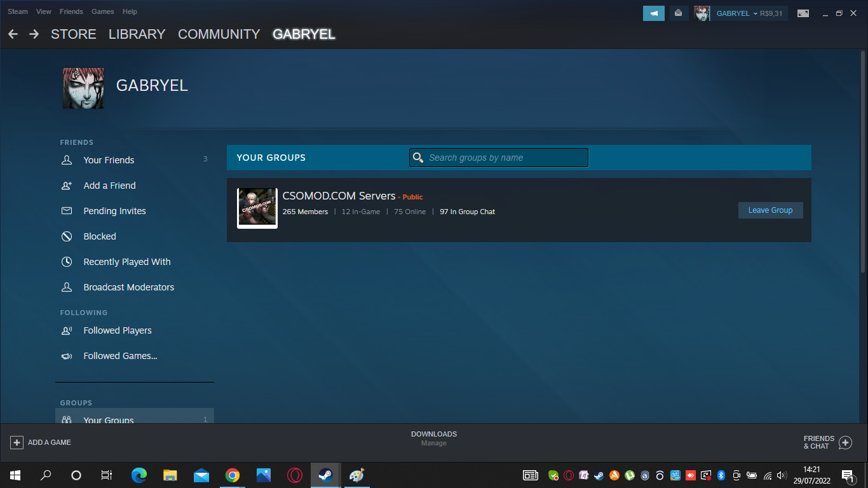This screenshot has height=488, width=868.
Task: Select Pending Invites in sidebar
Action: tap(114, 211)
